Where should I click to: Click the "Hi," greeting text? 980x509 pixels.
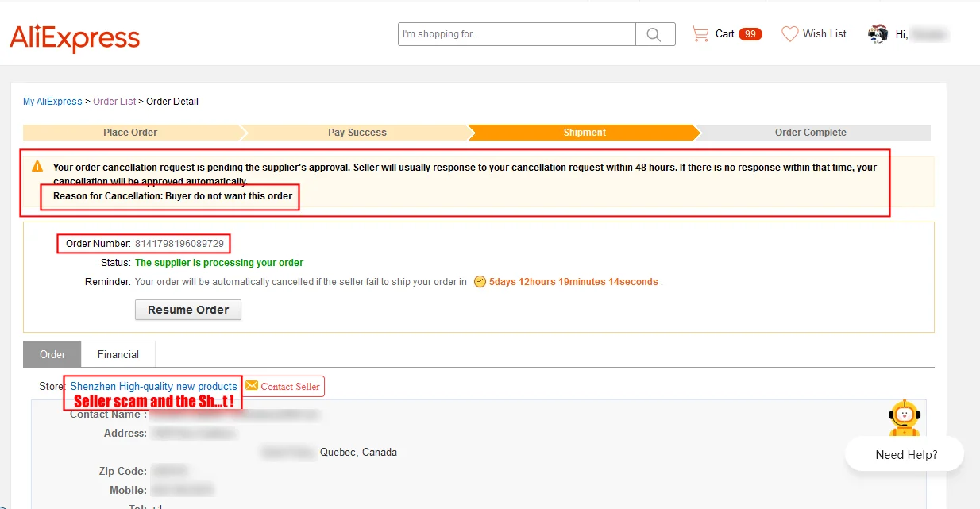point(901,35)
